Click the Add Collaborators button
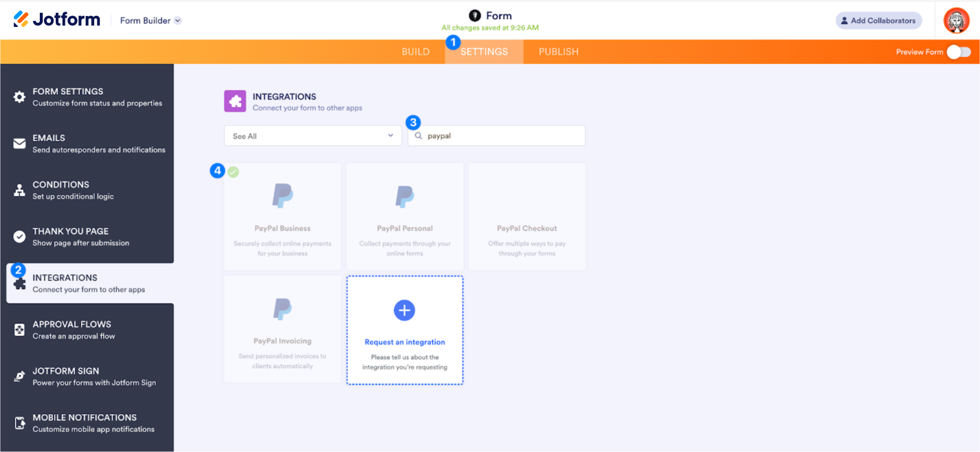The image size is (980, 452). point(878,20)
